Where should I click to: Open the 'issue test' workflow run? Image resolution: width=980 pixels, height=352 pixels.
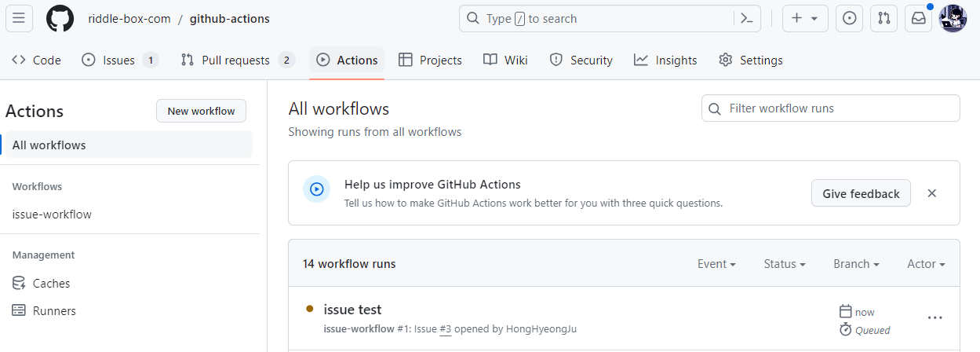point(352,310)
